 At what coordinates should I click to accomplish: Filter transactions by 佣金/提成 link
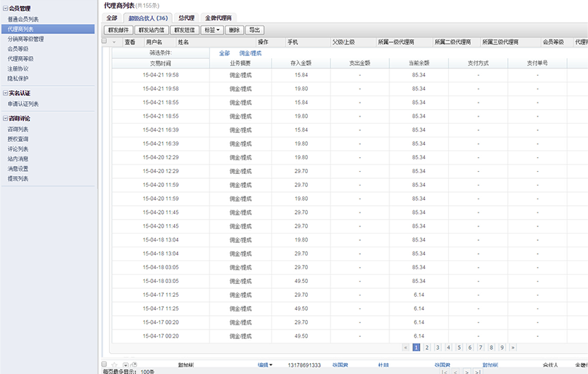[x=250, y=53]
